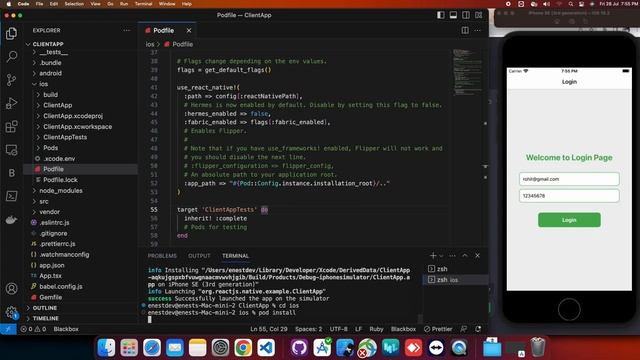Change language mode via Ruby status item
640x360 pixels.
(376, 329)
